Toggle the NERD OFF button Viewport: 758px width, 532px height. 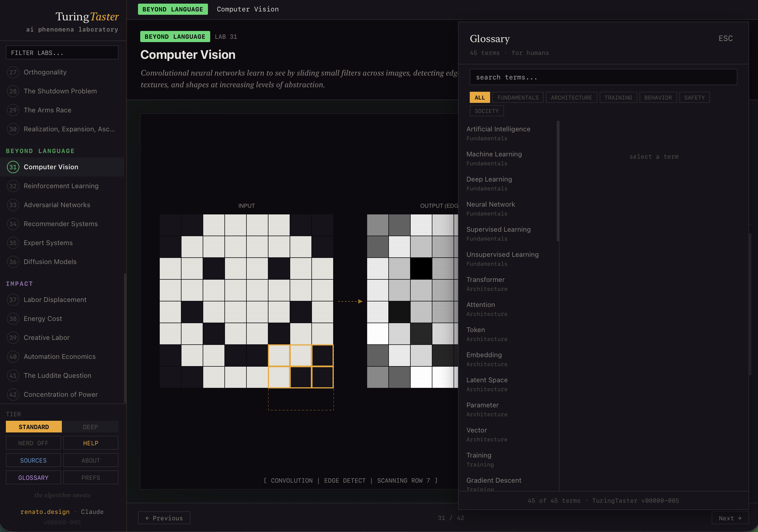[x=33, y=443]
